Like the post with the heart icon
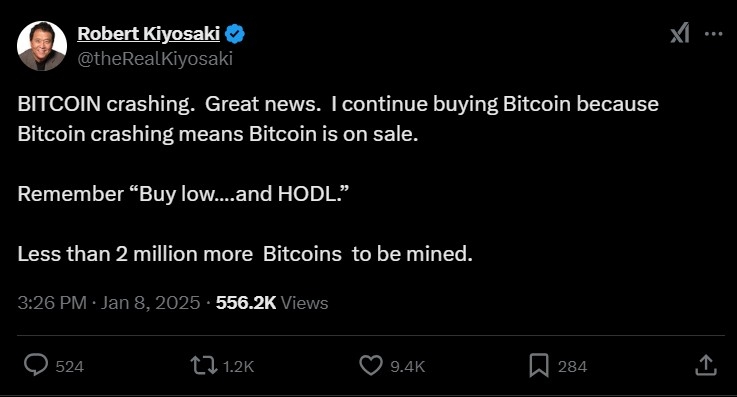737x397 pixels. click(371, 366)
